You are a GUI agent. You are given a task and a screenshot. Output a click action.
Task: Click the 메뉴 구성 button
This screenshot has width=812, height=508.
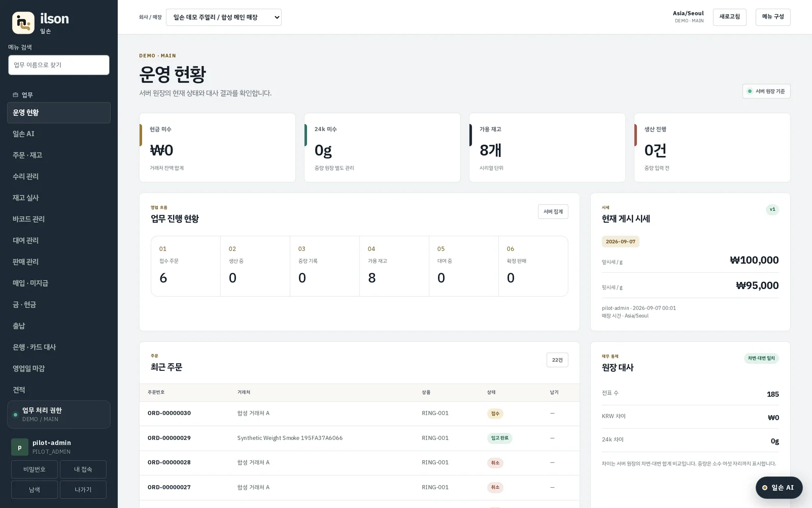pos(773,17)
